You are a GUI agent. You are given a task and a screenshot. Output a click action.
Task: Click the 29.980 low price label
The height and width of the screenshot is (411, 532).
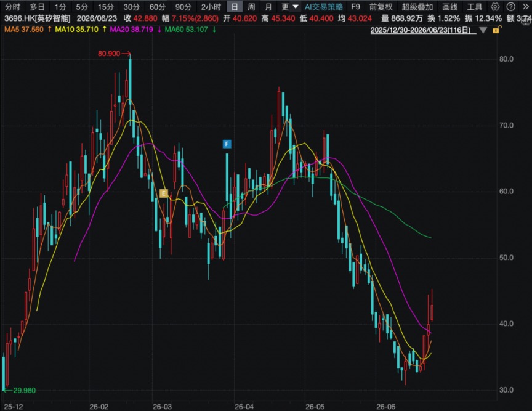point(25,391)
